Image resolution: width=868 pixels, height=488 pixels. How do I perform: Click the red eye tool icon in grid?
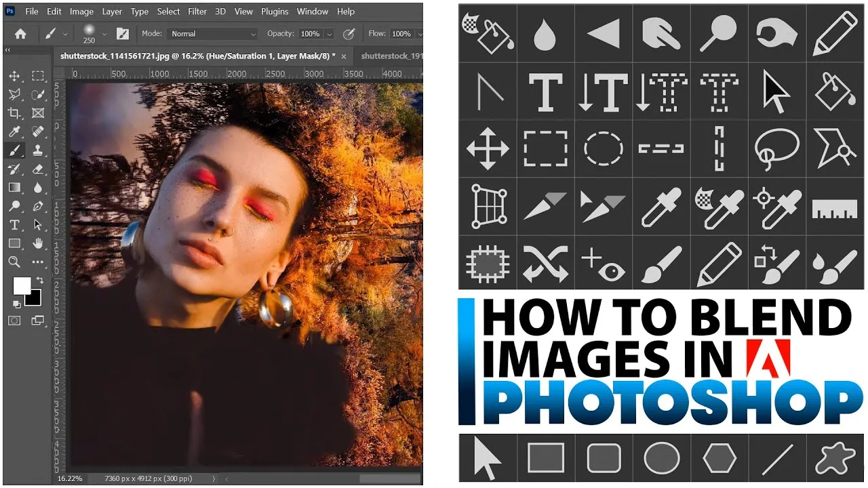click(x=604, y=264)
